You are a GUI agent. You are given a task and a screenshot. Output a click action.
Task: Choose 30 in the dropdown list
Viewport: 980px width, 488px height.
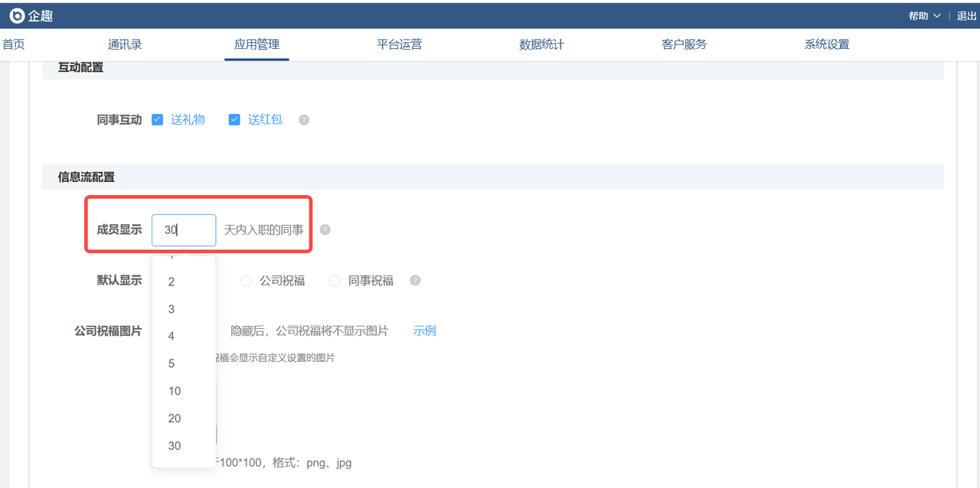pos(175,446)
